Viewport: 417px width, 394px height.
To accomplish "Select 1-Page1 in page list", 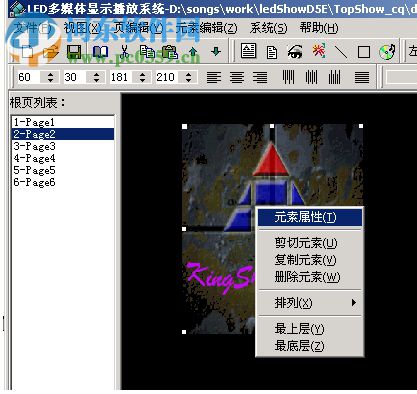I will (63, 122).
